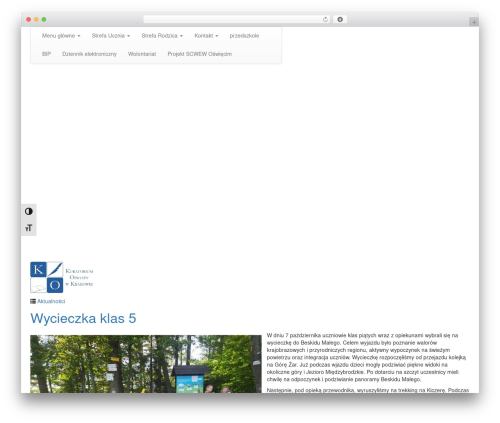This screenshot has height=423, width=500.
Task: Click the browser address bar
Action: pyautogui.click(x=237, y=19)
